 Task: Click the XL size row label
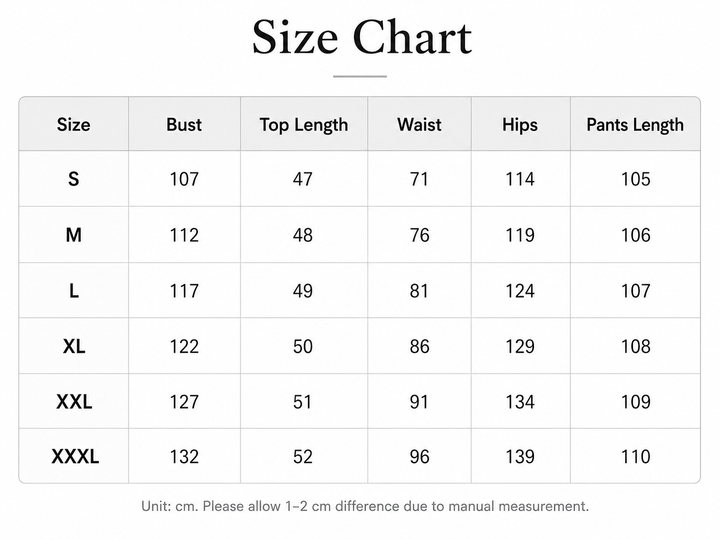click(x=74, y=346)
